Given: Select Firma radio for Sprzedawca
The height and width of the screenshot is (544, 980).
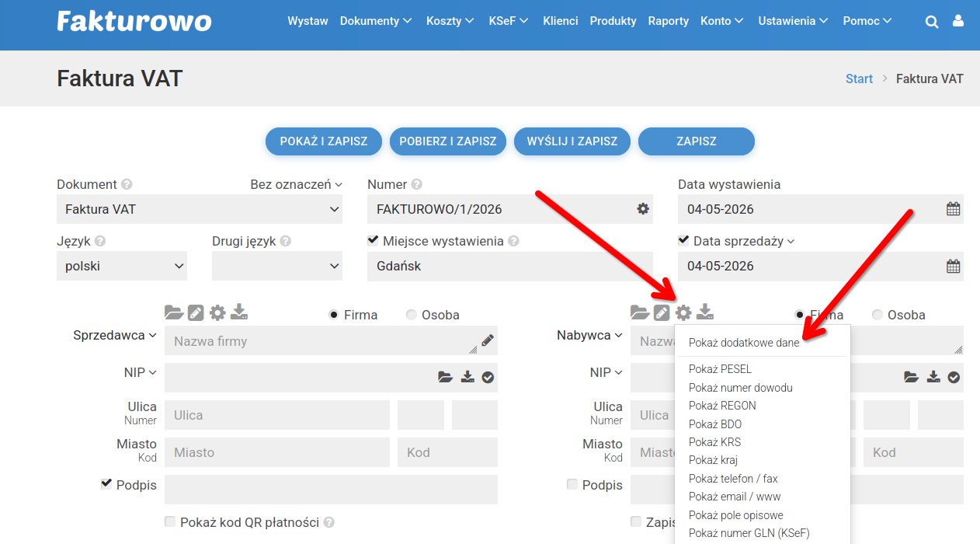Looking at the screenshot, I should point(334,315).
